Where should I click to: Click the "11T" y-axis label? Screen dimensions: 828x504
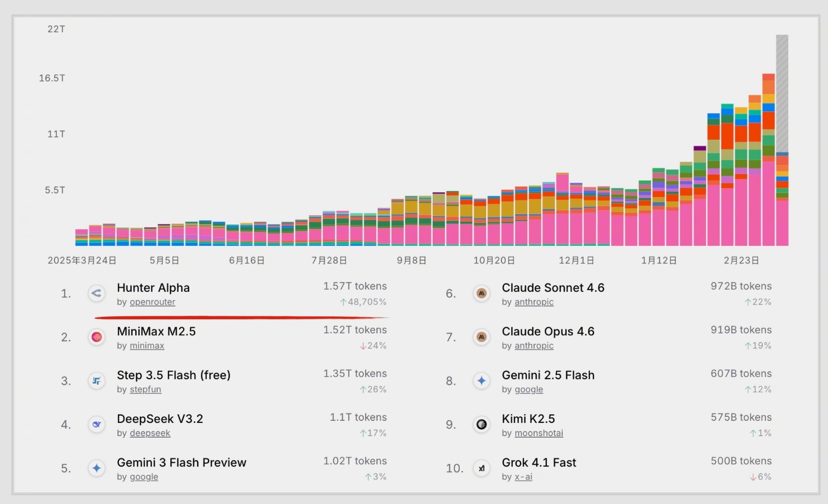[56, 134]
